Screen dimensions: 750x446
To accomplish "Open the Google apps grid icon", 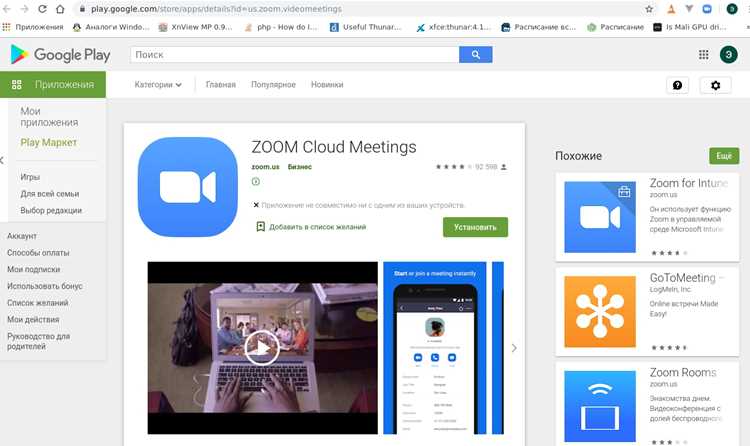I will pos(704,55).
